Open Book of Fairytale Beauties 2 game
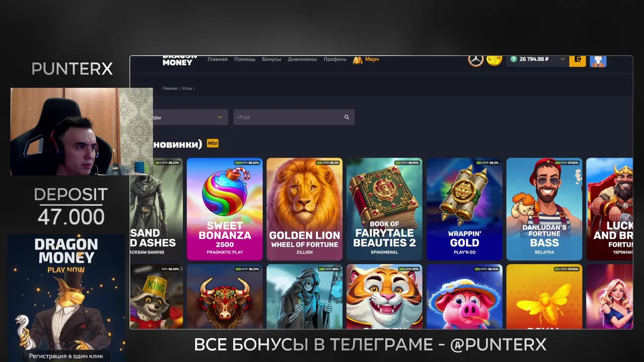644x362 pixels. [384, 209]
